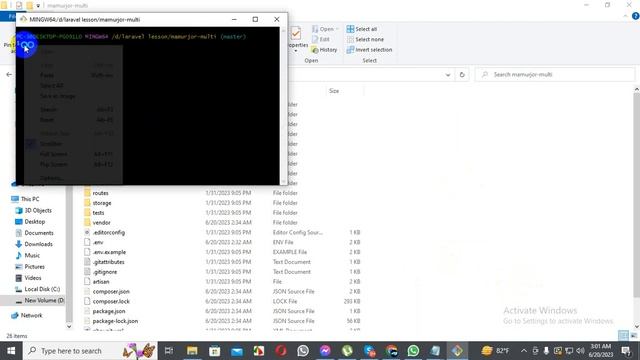The width and height of the screenshot is (640, 360).
Task: Sort by the Size column header
Action: pos(334,91)
